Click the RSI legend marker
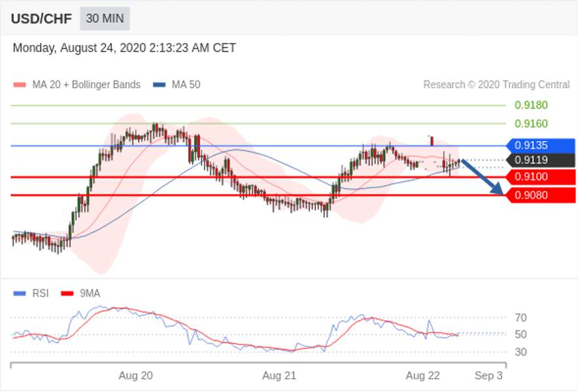 (20, 293)
